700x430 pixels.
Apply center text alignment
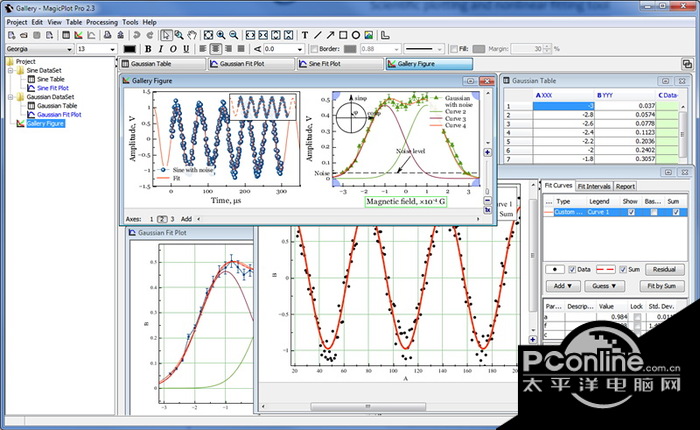[215, 49]
